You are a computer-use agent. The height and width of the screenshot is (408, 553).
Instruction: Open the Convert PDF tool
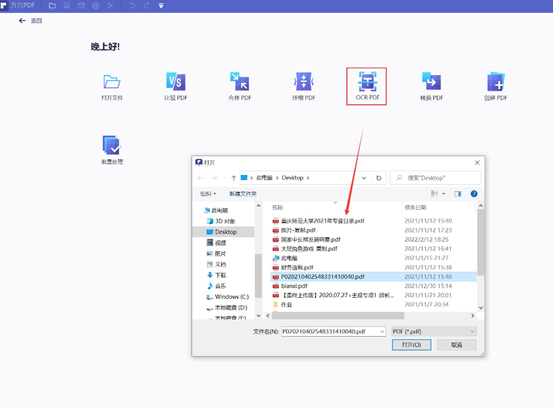tap(431, 87)
